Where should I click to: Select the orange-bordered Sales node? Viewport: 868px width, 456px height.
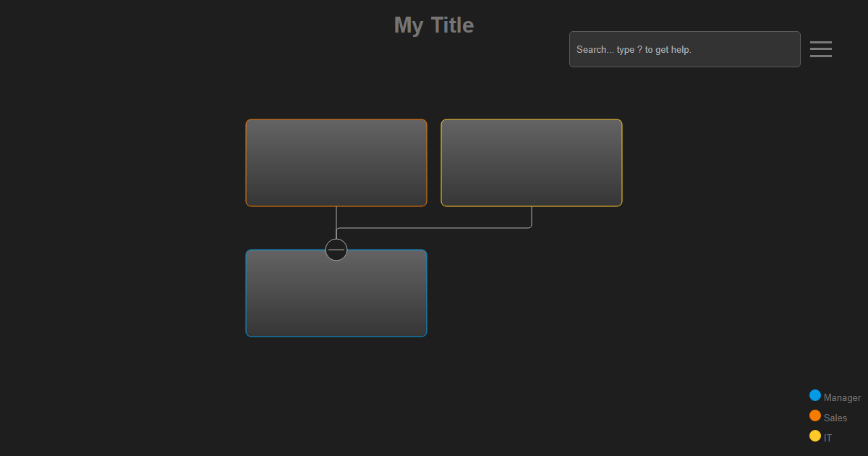[x=336, y=163]
